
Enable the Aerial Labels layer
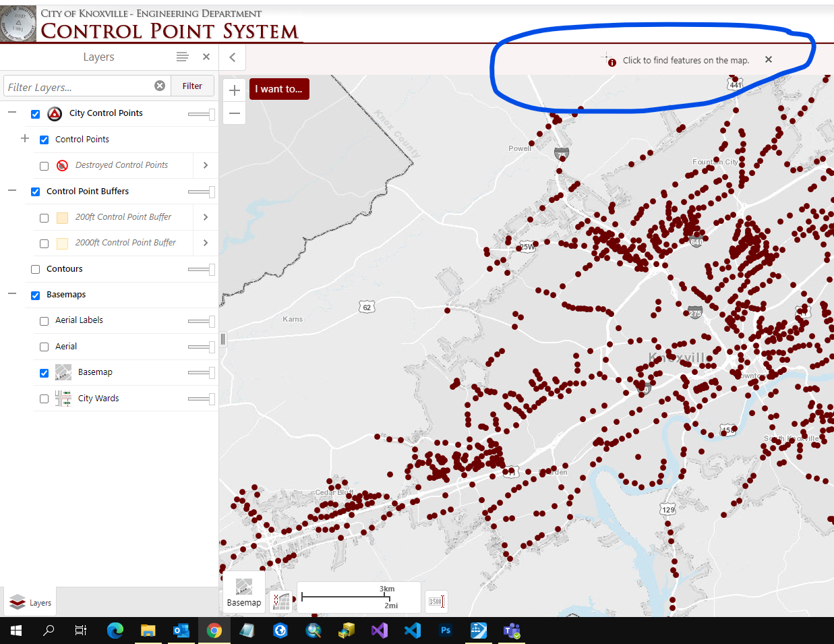pyautogui.click(x=44, y=321)
